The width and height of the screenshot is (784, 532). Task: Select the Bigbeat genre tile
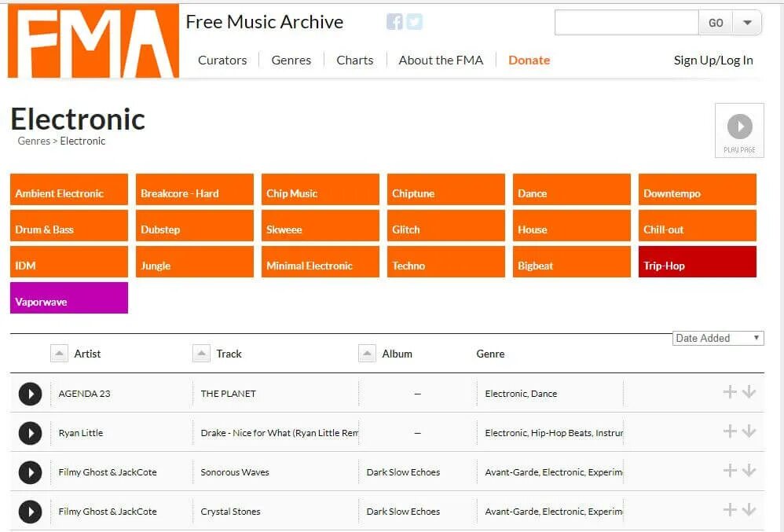572,262
